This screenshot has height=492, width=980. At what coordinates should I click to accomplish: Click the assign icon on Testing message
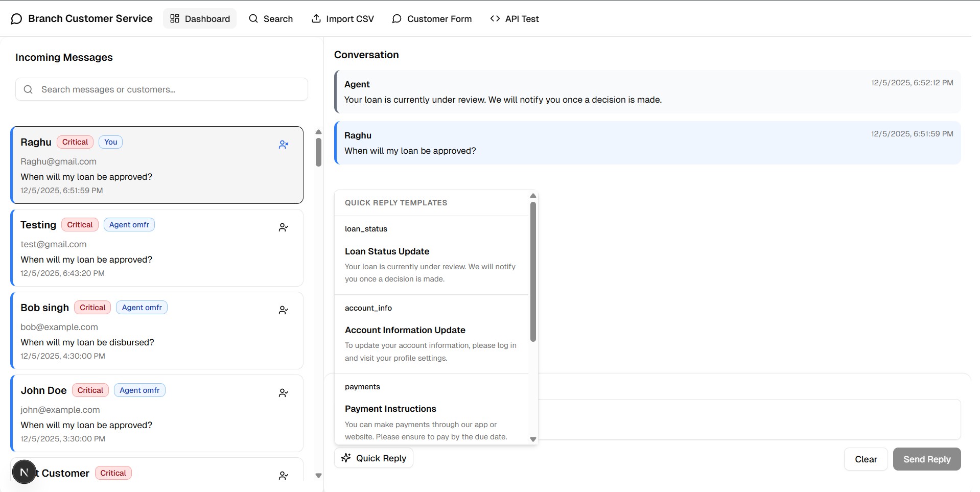tap(284, 227)
